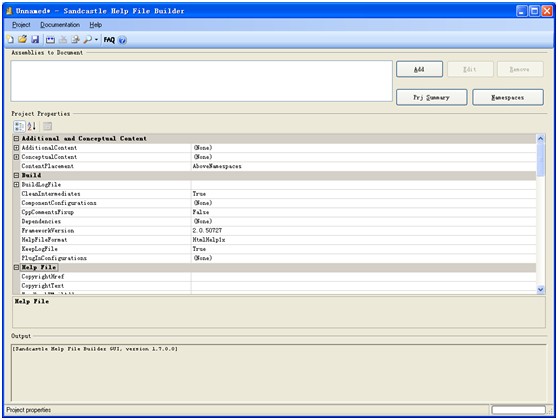Sort properties with the Alphabetical icon

(31, 126)
